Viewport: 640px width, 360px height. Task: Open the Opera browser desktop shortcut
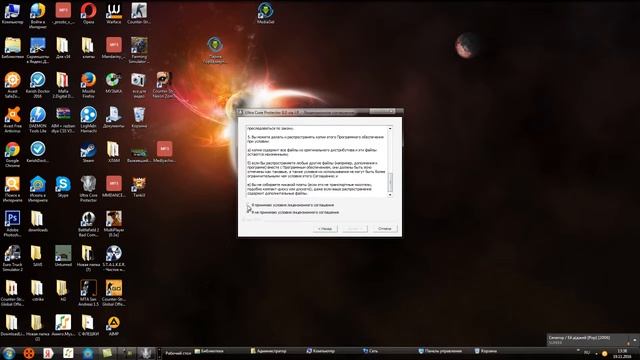tap(88, 13)
